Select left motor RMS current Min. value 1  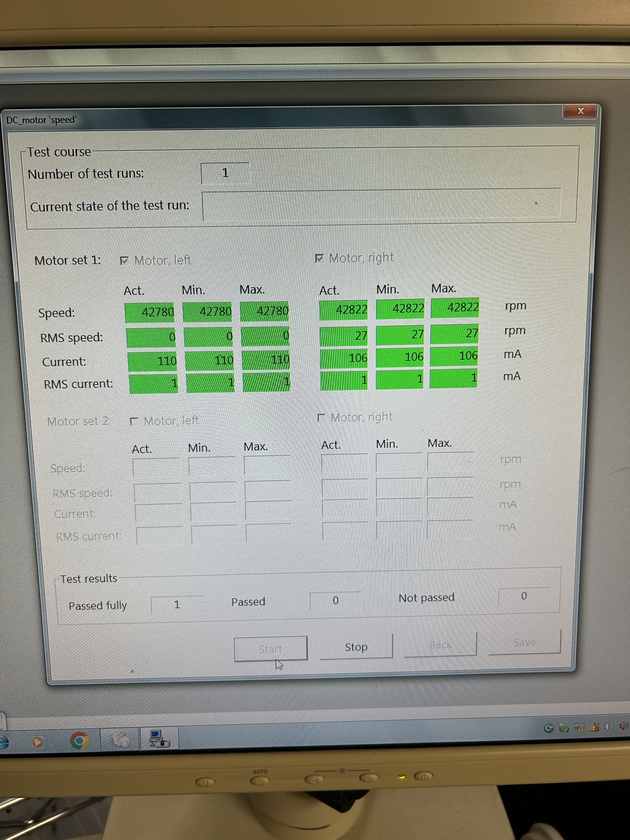210,383
